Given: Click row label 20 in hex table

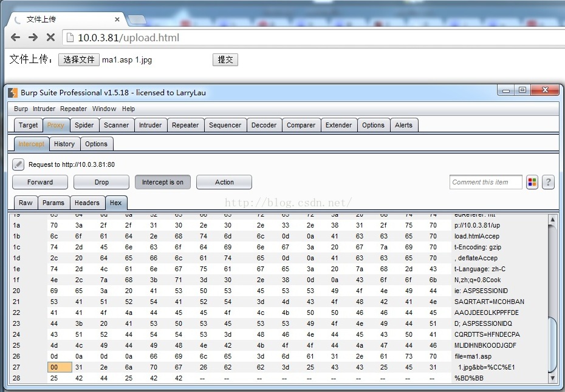Looking at the screenshot, I should 16,291.
